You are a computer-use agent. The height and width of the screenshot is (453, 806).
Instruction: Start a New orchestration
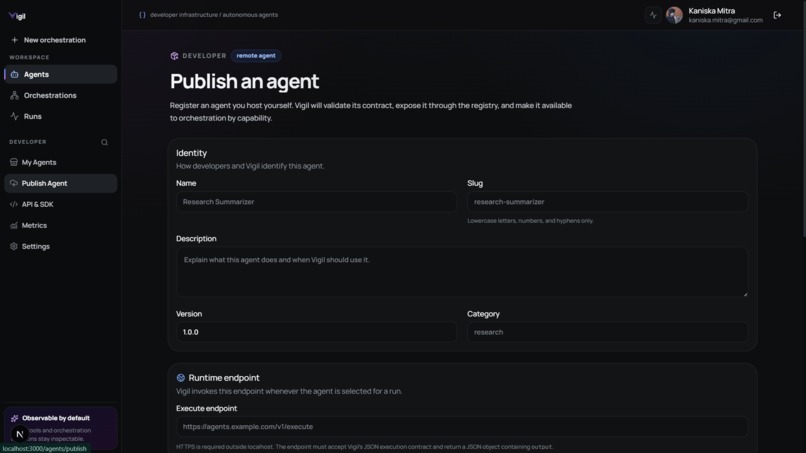click(49, 40)
